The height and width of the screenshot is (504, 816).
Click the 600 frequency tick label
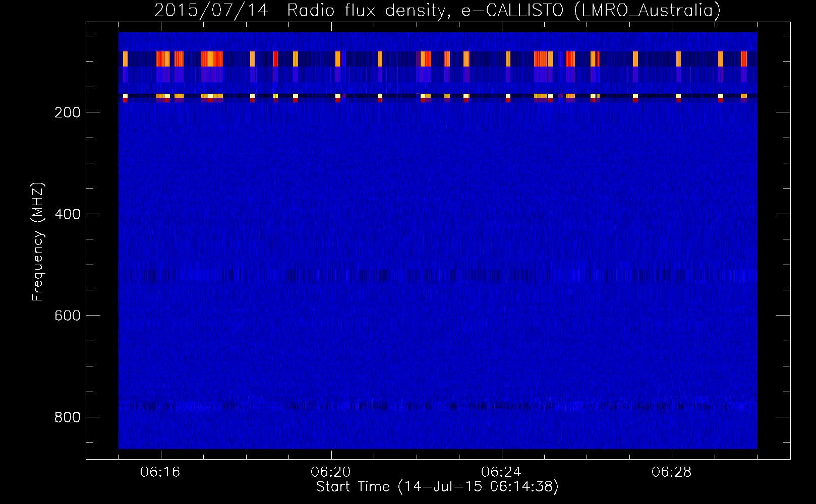[68, 316]
